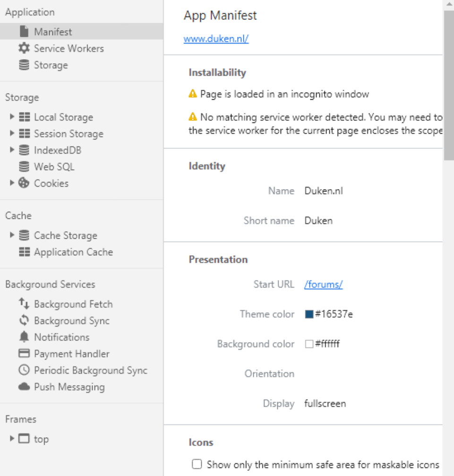
Task: Click the Cookies cookie icon
Action: (x=24, y=183)
